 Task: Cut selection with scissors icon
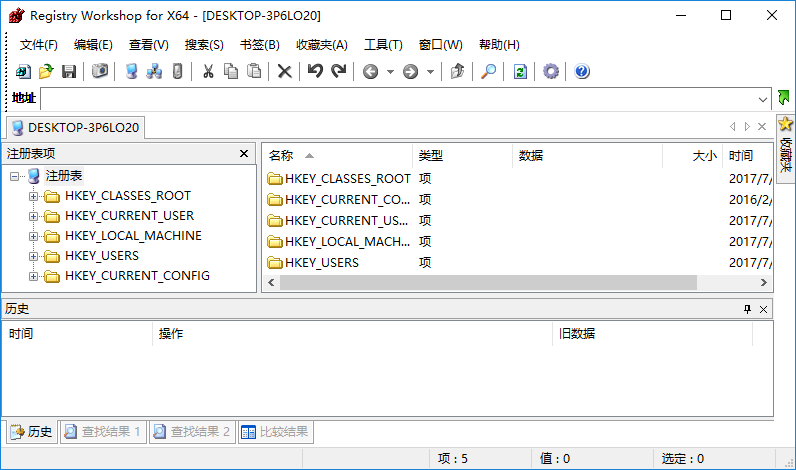pos(208,72)
